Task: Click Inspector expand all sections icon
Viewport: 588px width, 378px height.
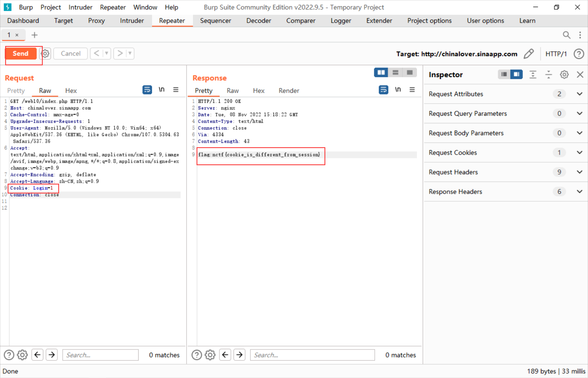Action: pyautogui.click(x=533, y=75)
